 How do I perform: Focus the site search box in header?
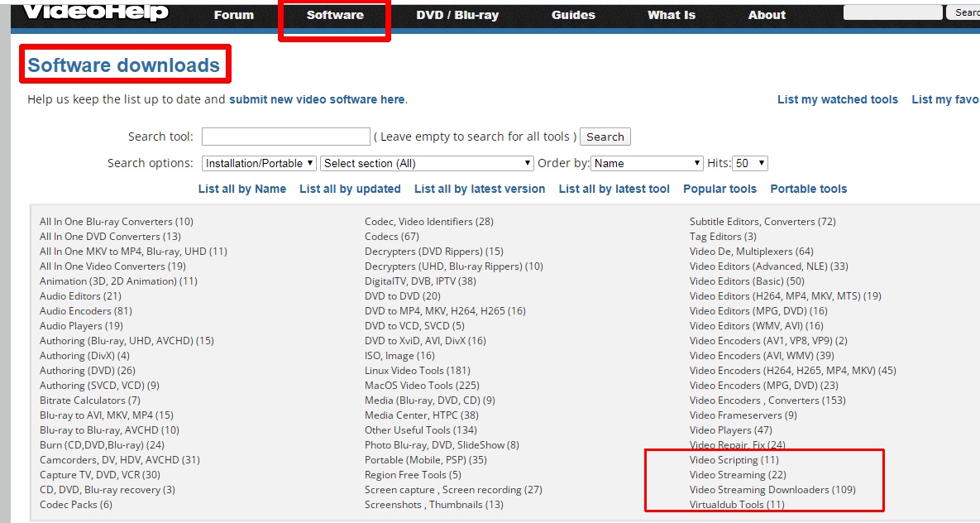coord(892,12)
